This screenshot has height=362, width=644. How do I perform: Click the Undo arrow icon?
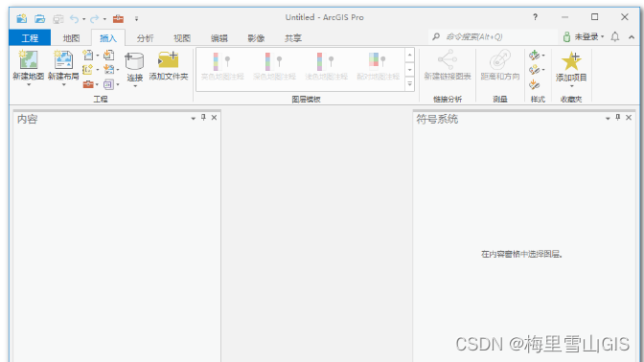75,18
